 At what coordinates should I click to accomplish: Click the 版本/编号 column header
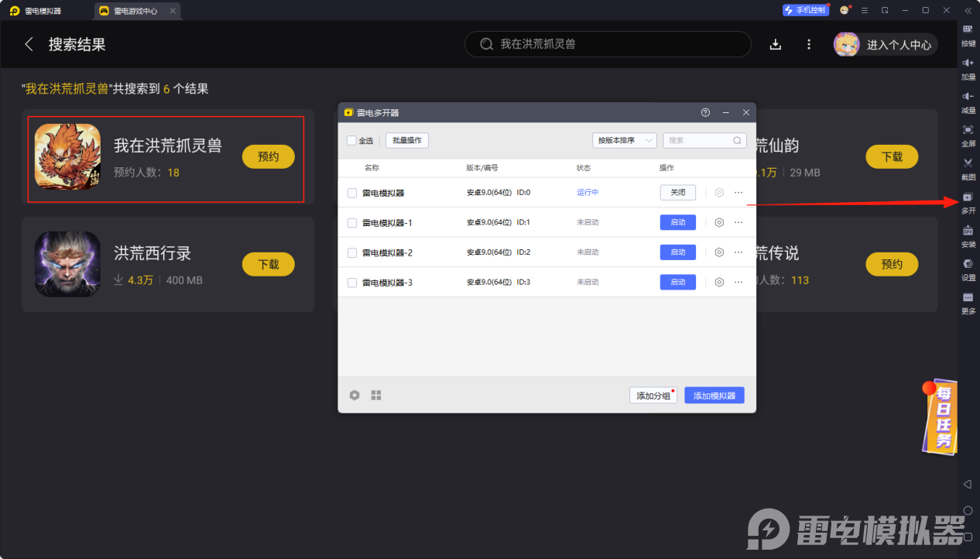(x=482, y=167)
